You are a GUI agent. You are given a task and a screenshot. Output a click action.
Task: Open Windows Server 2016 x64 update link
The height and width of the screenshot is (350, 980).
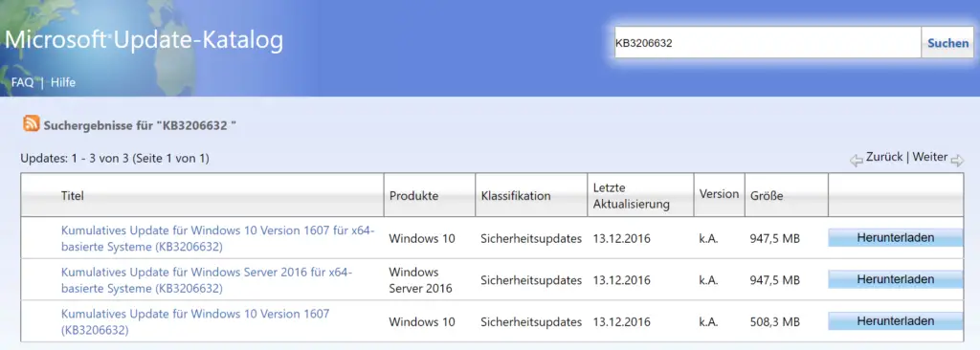click(207, 280)
